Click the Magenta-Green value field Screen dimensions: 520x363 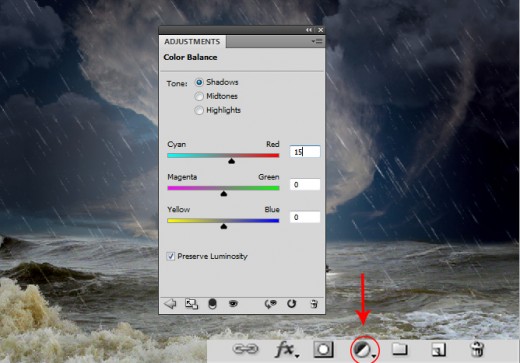point(305,184)
